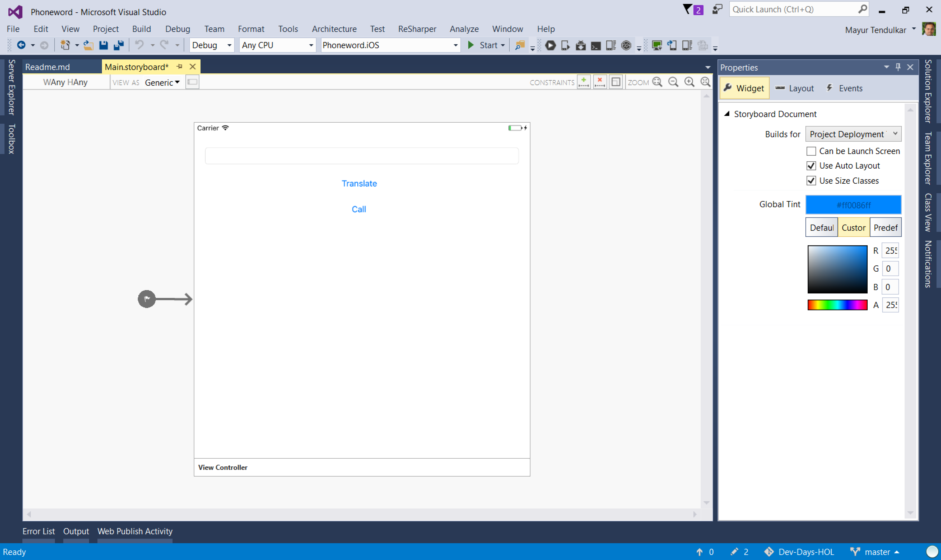This screenshot has width=941, height=560.
Task: Click the update frames constraints icon
Action: [616, 82]
